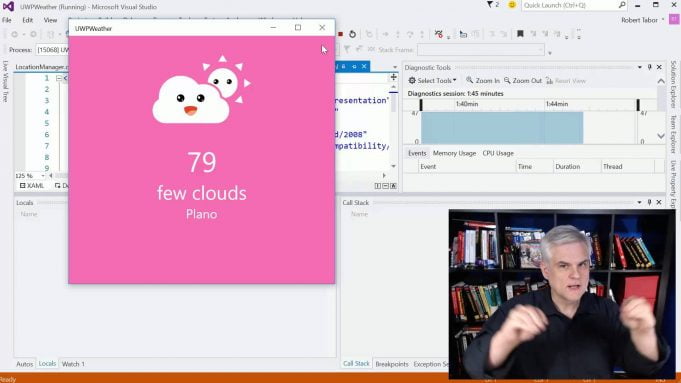Pin the Diagnostic Tools panel
The height and width of the screenshot is (383, 681).
click(x=650, y=67)
